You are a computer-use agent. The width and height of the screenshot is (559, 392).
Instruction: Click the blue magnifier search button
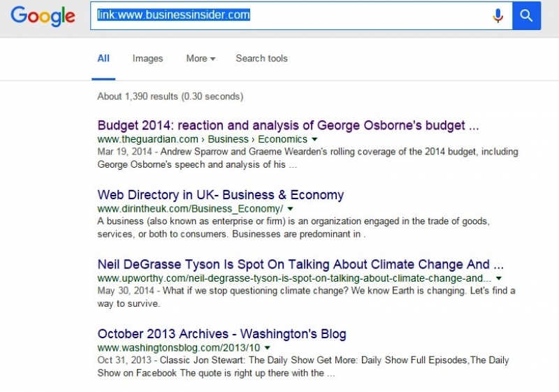527,15
